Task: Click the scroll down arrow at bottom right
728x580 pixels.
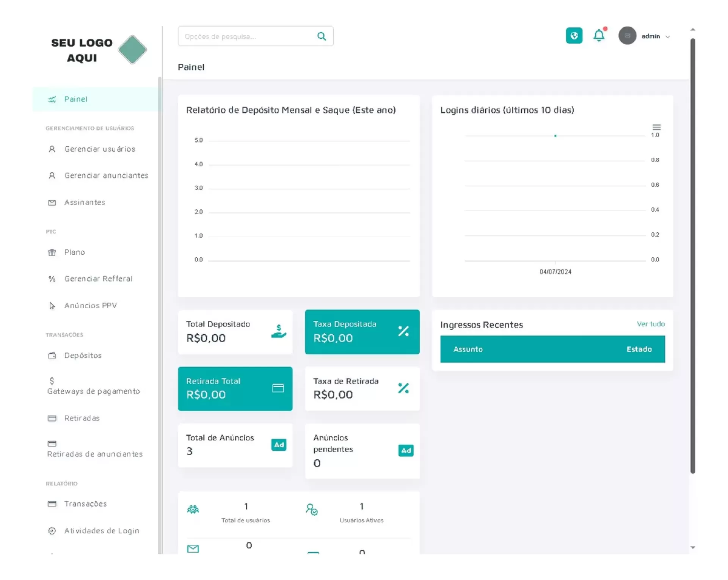Action: 693,547
